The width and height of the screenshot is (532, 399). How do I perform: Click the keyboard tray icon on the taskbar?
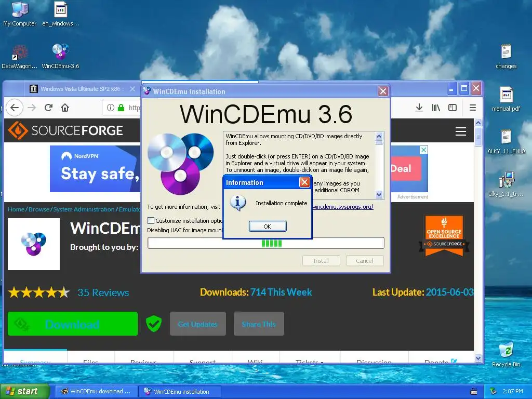point(474,392)
